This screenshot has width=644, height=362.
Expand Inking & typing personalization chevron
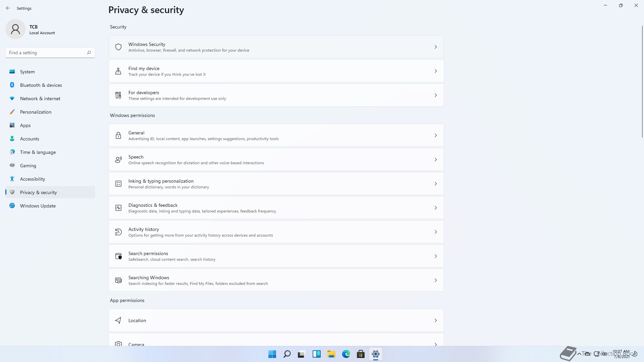(x=436, y=184)
